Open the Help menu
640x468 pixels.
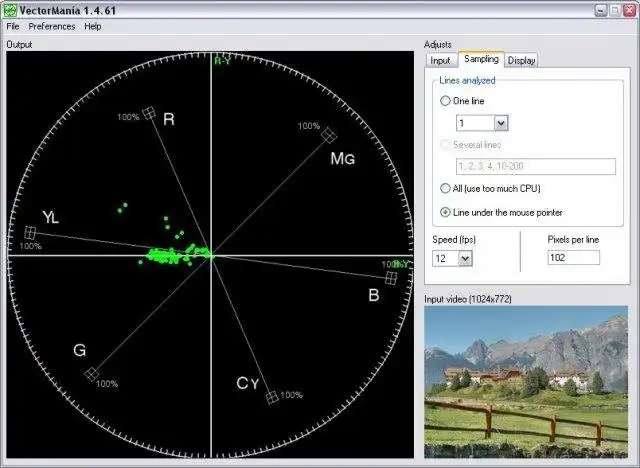click(x=93, y=27)
